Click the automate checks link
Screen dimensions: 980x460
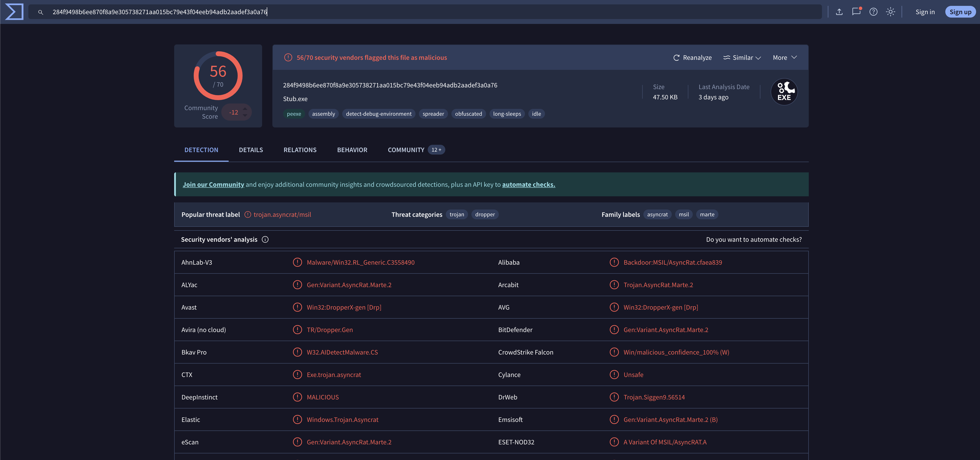[x=528, y=184]
